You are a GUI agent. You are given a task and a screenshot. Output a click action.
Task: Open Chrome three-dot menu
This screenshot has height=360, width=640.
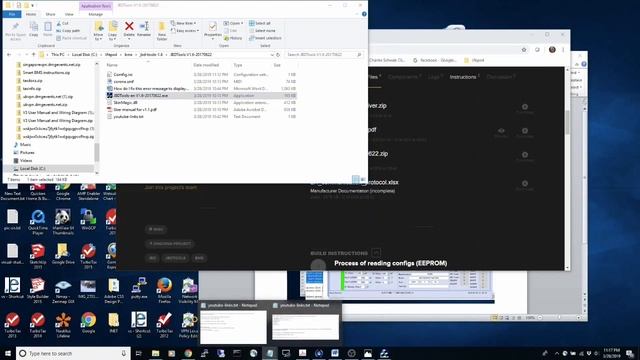click(x=563, y=49)
